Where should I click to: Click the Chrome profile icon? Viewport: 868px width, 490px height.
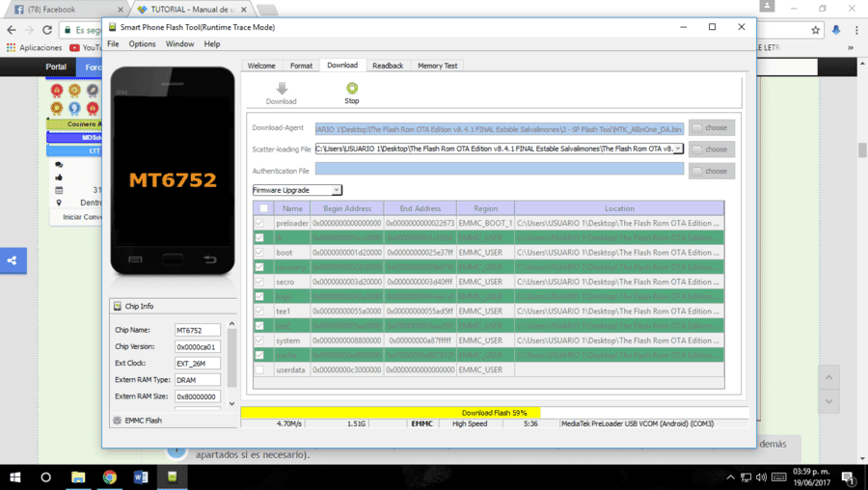point(767,6)
